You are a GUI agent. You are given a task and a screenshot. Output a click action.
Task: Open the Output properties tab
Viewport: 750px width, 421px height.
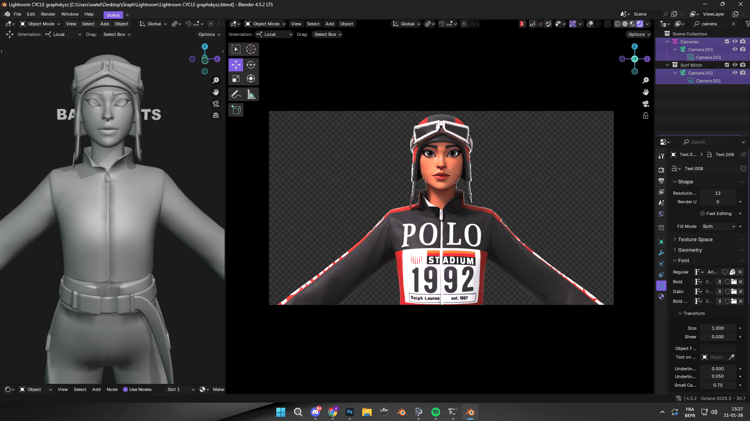click(661, 181)
